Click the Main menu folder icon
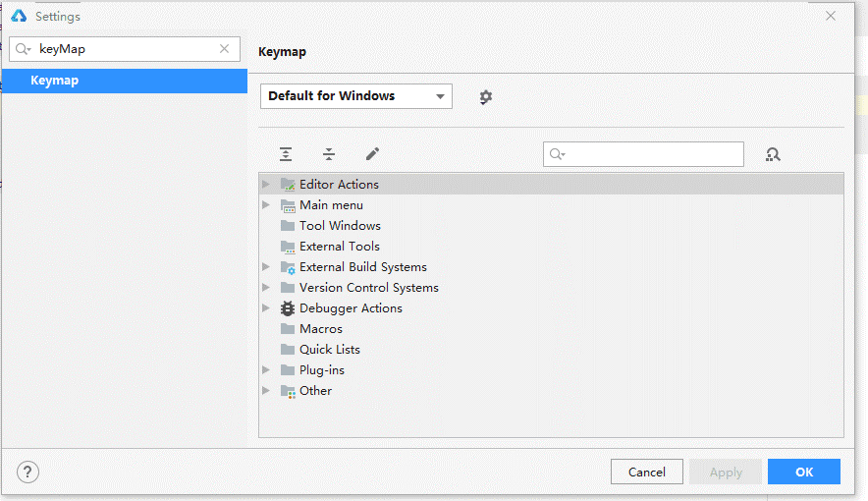868x501 pixels. point(288,205)
